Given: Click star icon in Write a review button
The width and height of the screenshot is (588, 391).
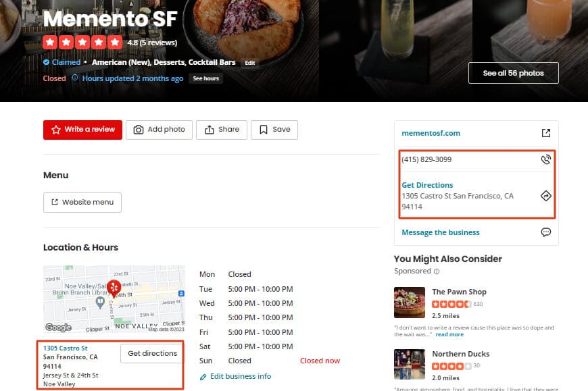Looking at the screenshot, I should (56, 130).
